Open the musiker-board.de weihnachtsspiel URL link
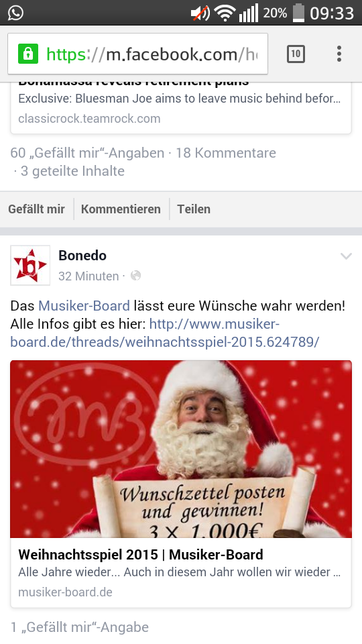Viewport: 362px width, 644px height. click(x=165, y=333)
